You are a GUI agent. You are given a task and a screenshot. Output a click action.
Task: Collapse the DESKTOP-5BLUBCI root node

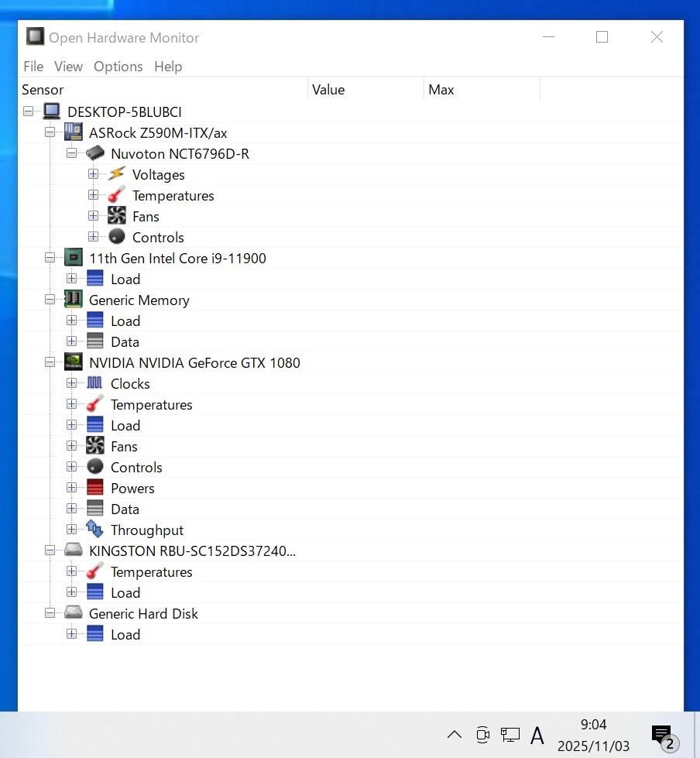29,112
